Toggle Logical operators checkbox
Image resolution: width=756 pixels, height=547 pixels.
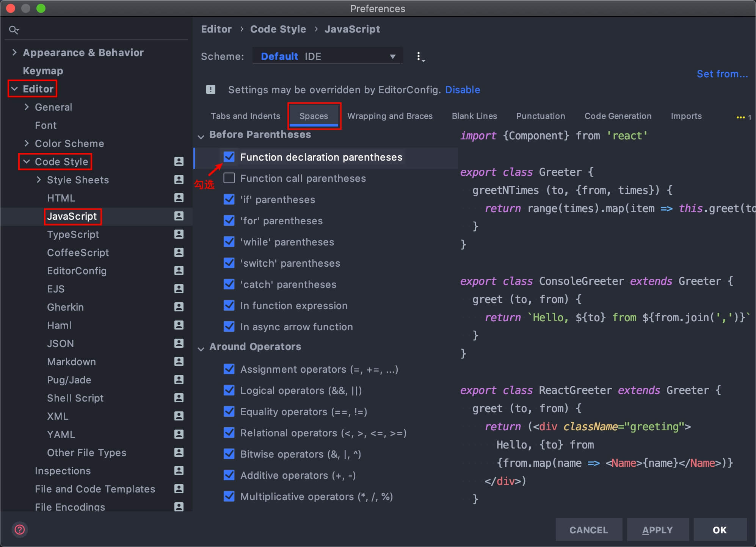pyautogui.click(x=229, y=390)
